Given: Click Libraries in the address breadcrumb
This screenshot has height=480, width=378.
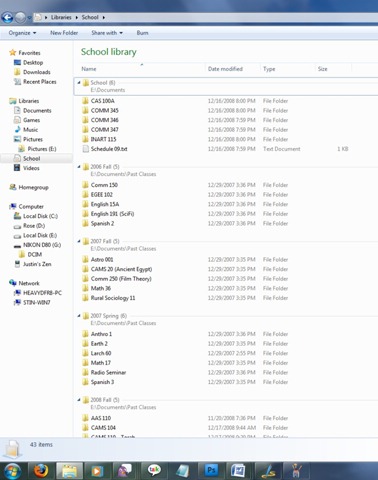Looking at the screenshot, I should click(61, 17).
